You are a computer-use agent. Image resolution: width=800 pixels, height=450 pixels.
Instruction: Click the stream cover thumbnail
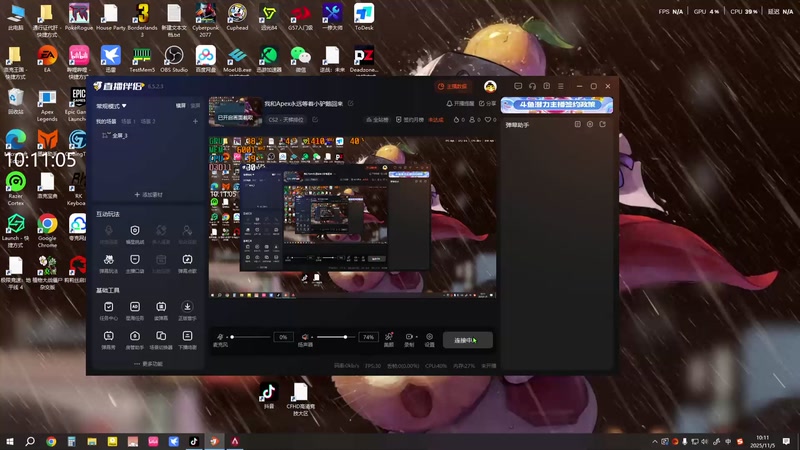point(235,111)
